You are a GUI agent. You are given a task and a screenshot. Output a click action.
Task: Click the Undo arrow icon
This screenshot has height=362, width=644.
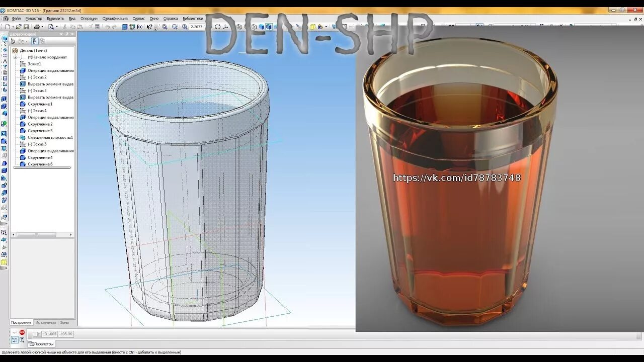(107, 27)
